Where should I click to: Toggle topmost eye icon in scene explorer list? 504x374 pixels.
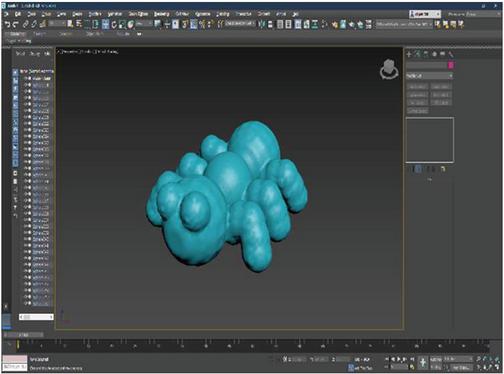pyautogui.click(x=25, y=78)
